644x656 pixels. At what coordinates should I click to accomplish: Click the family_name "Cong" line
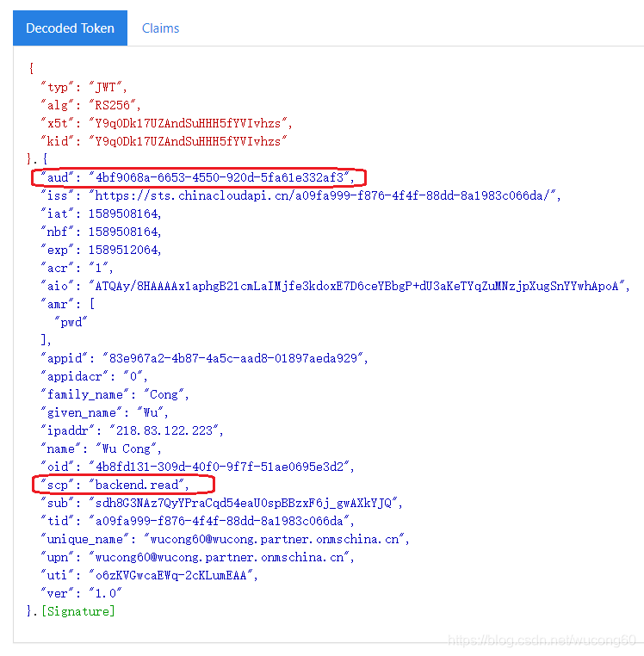[115, 394]
